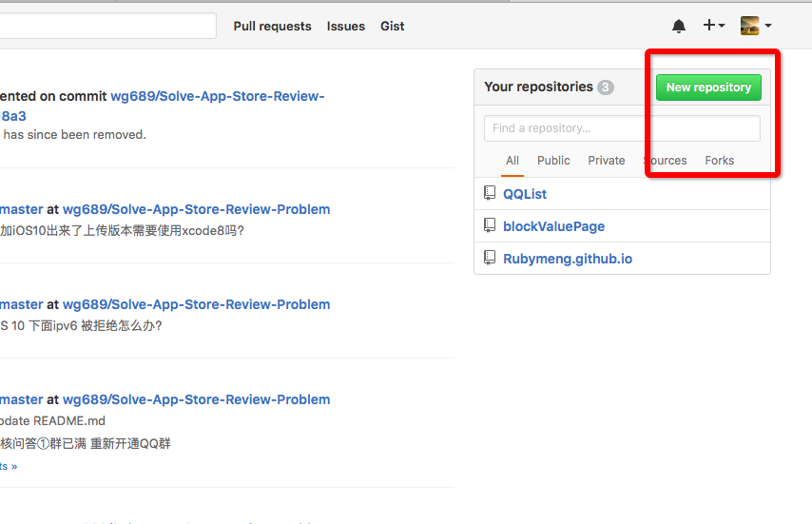Screen dimensions: 812x524
Task: Click the 'has since been removed.' text
Action: [74, 135]
